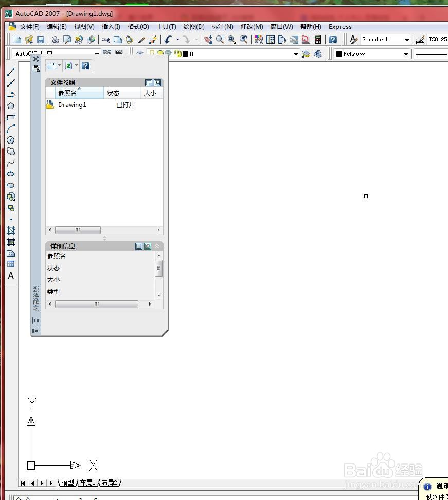Click the New drawing icon in toolbar
The height and width of the screenshot is (500, 448).
16,40
